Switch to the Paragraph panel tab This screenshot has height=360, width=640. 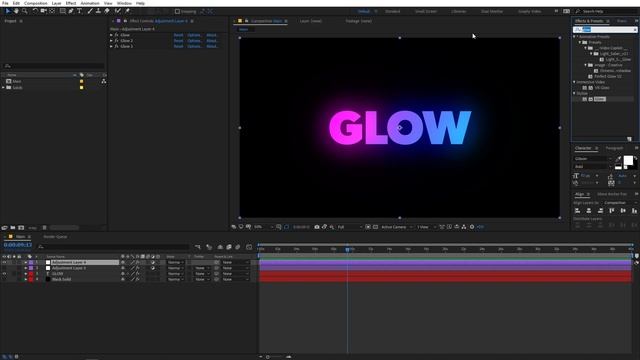coord(614,148)
